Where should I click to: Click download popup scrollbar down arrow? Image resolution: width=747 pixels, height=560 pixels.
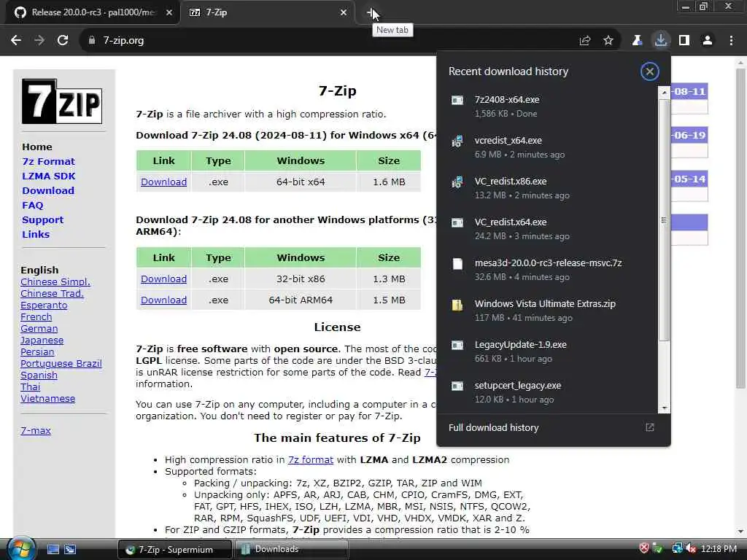pyautogui.click(x=664, y=408)
